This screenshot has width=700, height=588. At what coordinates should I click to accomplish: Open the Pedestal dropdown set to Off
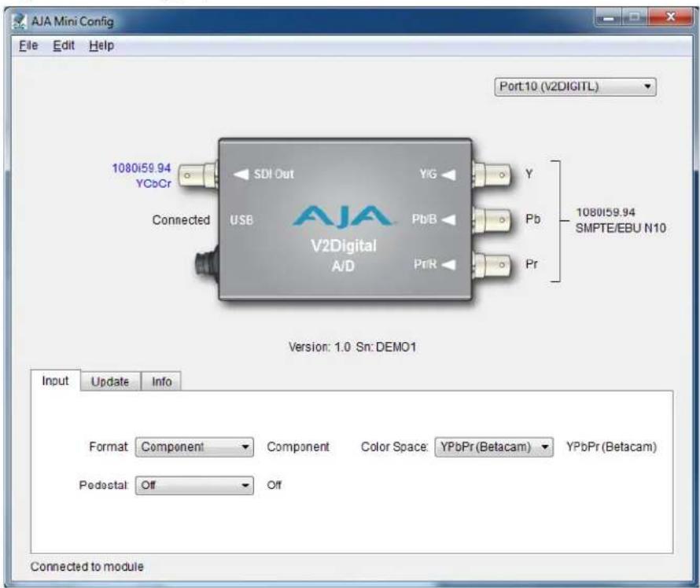pyautogui.click(x=194, y=485)
